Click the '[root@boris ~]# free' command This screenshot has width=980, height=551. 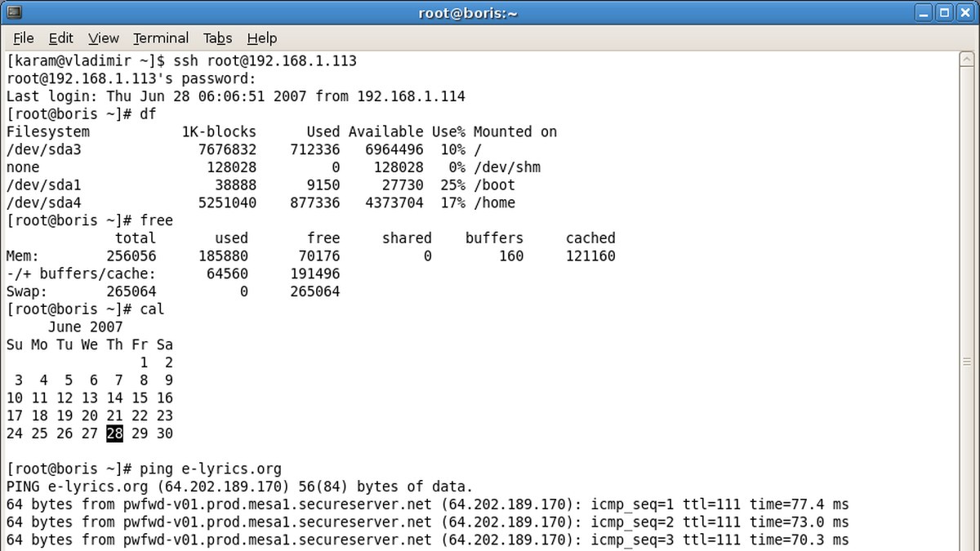(x=90, y=220)
